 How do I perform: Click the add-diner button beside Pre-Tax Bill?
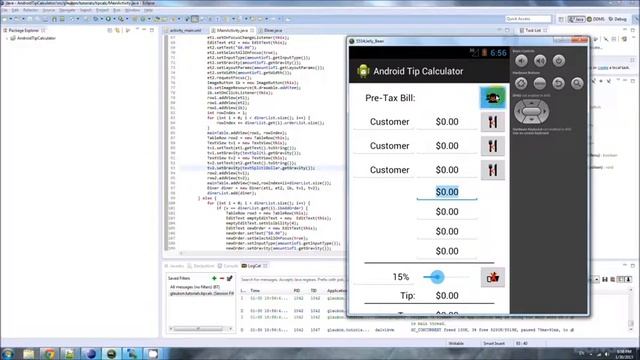493,98
